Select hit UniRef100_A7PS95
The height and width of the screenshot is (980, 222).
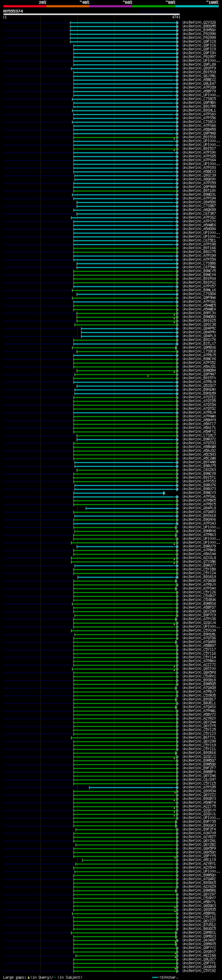pyautogui.click(x=199, y=787)
